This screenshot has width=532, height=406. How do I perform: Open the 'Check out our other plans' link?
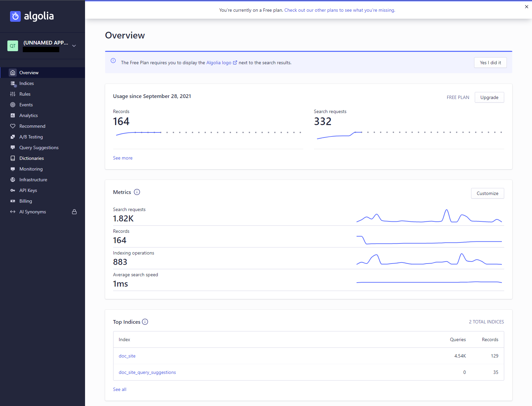point(339,10)
